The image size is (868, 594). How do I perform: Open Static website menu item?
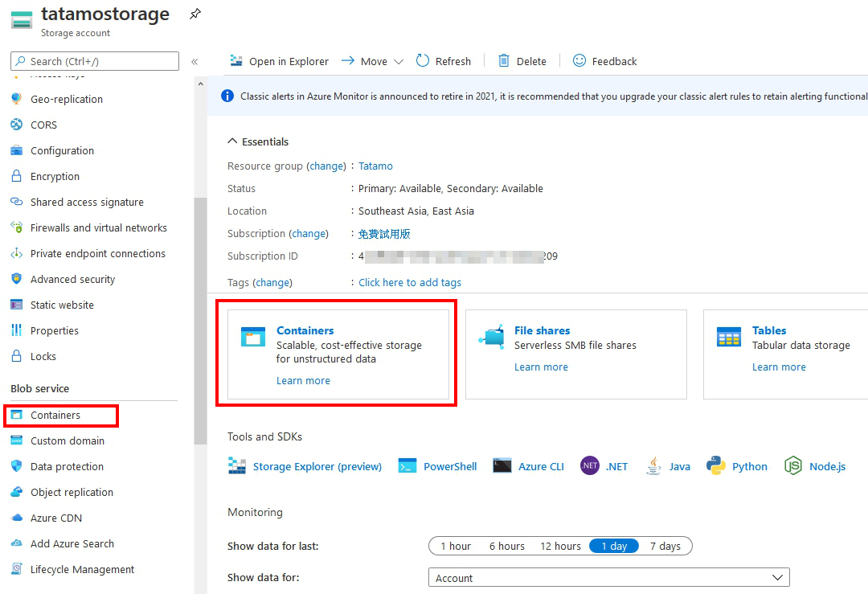(x=62, y=305)
